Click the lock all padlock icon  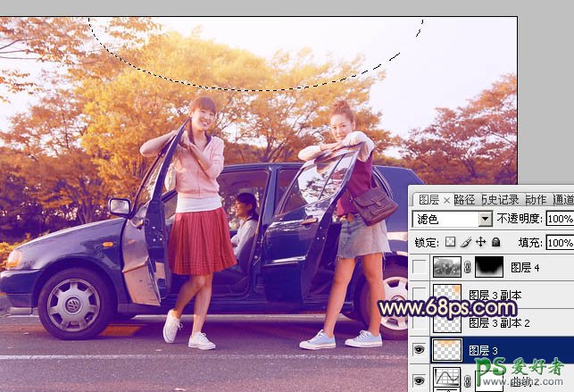tap(495, 242)
